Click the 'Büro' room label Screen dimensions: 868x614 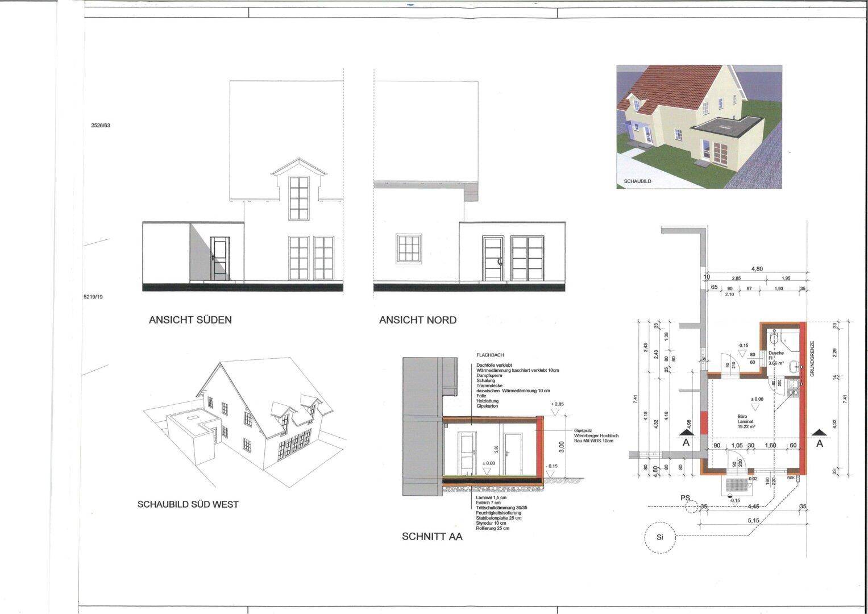[743, 416]
